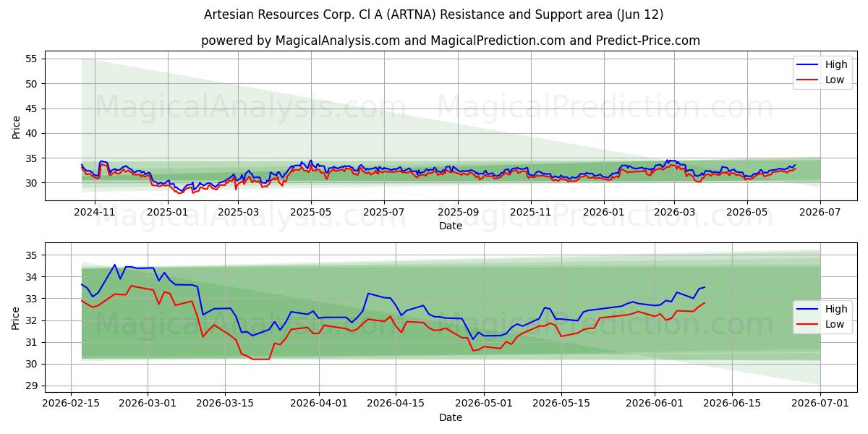Click 'High' in the bottom chart legend
Screen dimensions: 868x434
coord(836,309)
